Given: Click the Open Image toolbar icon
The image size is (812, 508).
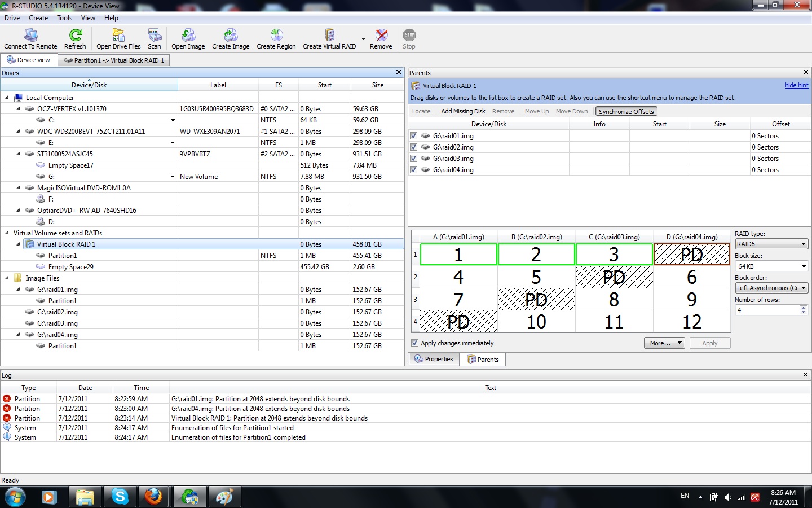Looking at the screenshot, I should 188,40.
